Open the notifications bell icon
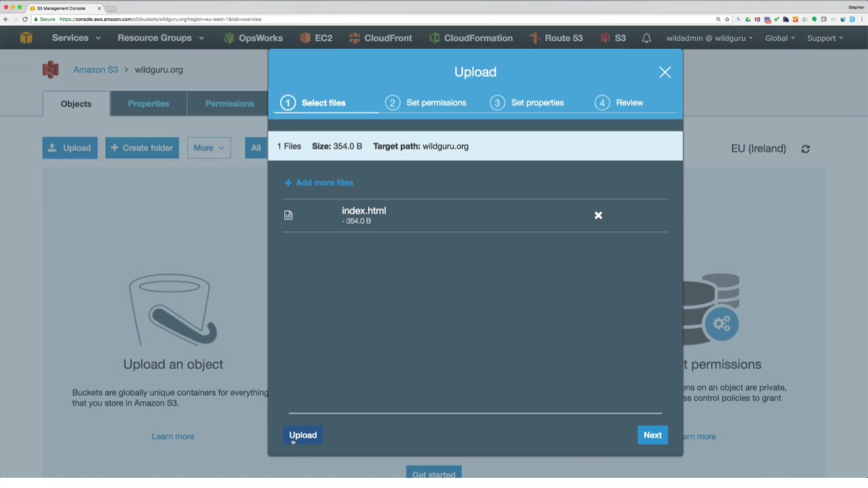The image size is (868, 488). point(646,38)
